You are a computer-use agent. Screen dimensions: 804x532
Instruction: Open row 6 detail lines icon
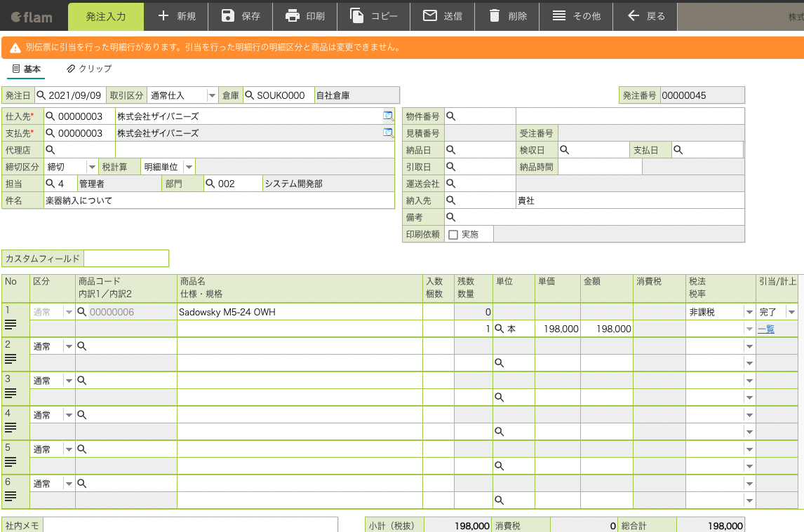pyautogui.click(x=11, y=497)
